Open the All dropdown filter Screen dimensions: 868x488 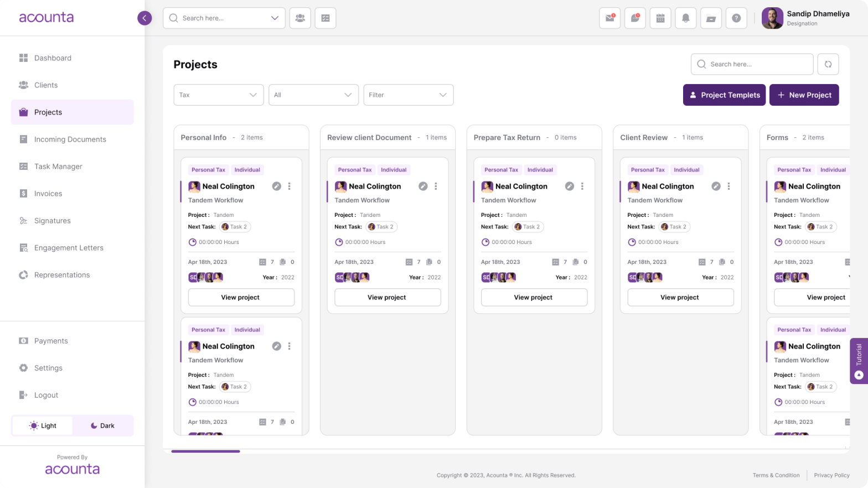pyautogui.click(x=313, y=95)
